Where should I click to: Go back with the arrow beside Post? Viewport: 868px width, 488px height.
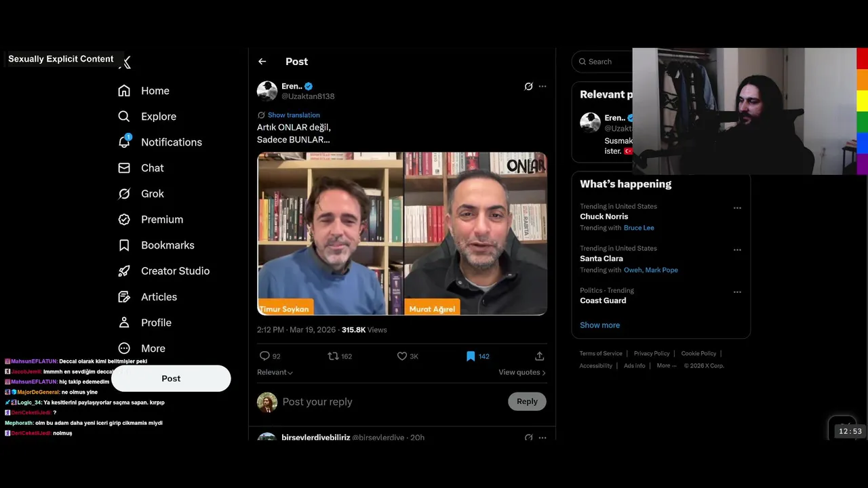[262, 62]
